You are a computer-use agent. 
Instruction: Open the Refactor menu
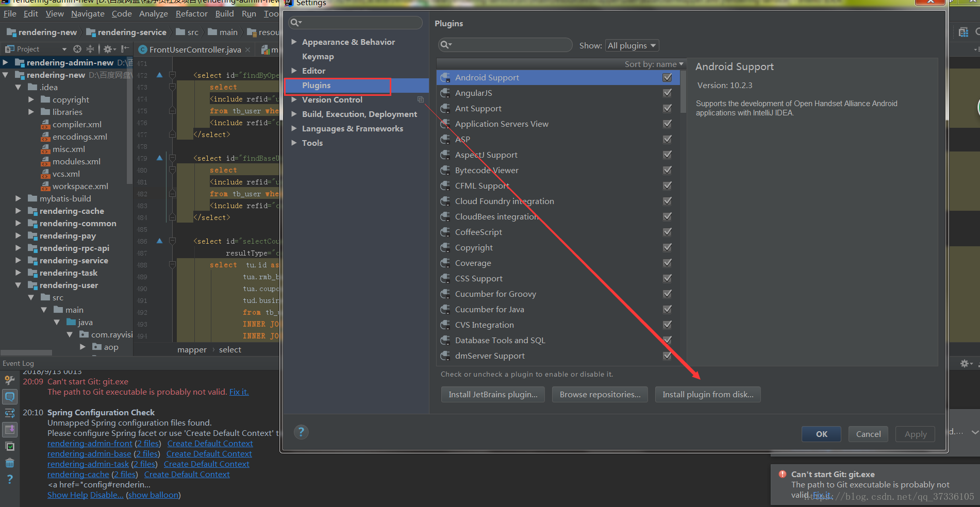[191, 14]
